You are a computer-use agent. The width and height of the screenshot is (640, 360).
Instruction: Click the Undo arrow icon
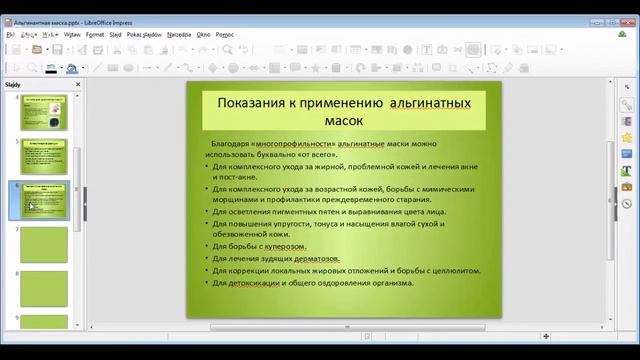(182, 50)
